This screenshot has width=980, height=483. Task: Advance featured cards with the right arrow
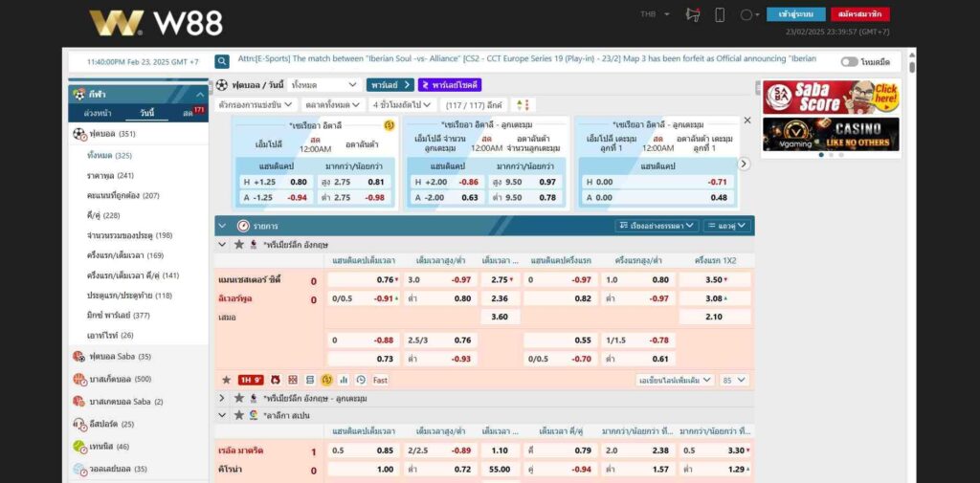coord(744,164)
